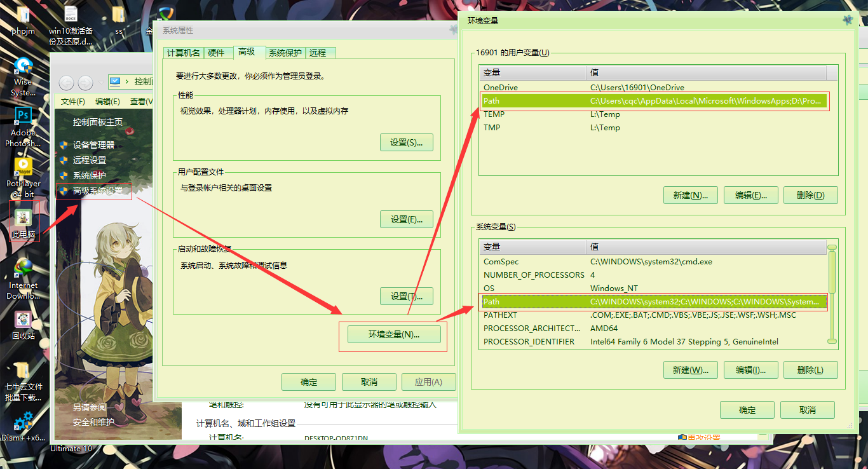This screenshot has width=868, height=469.
Task: Open user profiles 设置(E)... button
Action: click(407, 219)
